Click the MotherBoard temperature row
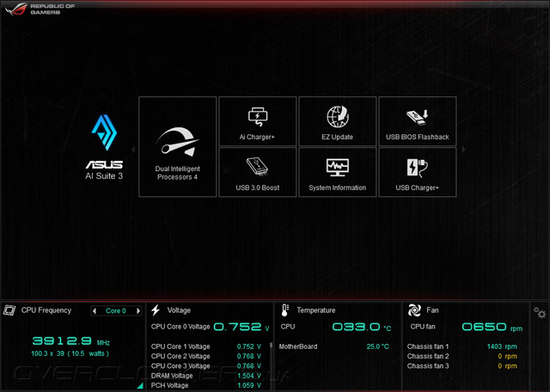550x392 pixels. click(x=334, y=346)
